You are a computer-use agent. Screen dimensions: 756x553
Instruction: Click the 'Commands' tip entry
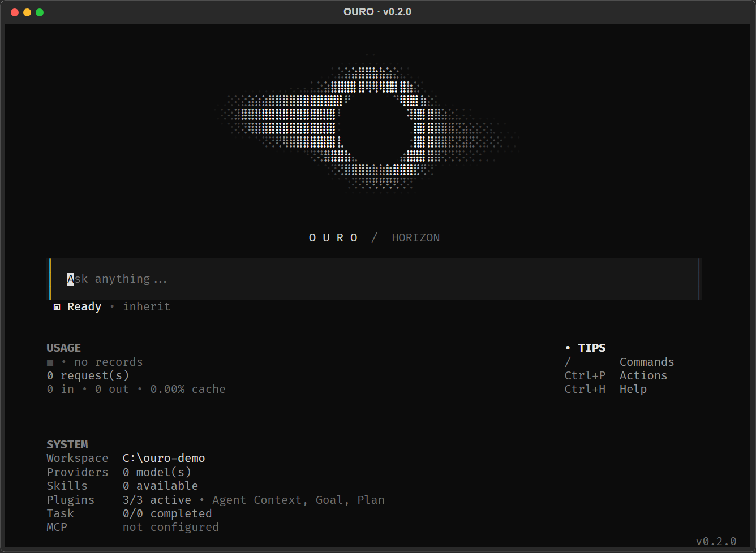click(x=647, y=362)
